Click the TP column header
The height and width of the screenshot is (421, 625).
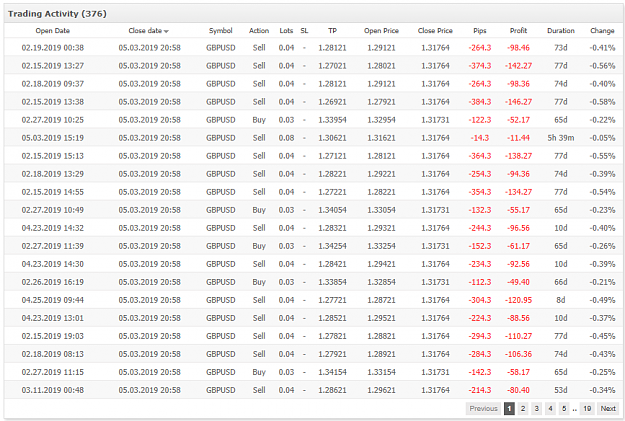[x=332, y=31]
